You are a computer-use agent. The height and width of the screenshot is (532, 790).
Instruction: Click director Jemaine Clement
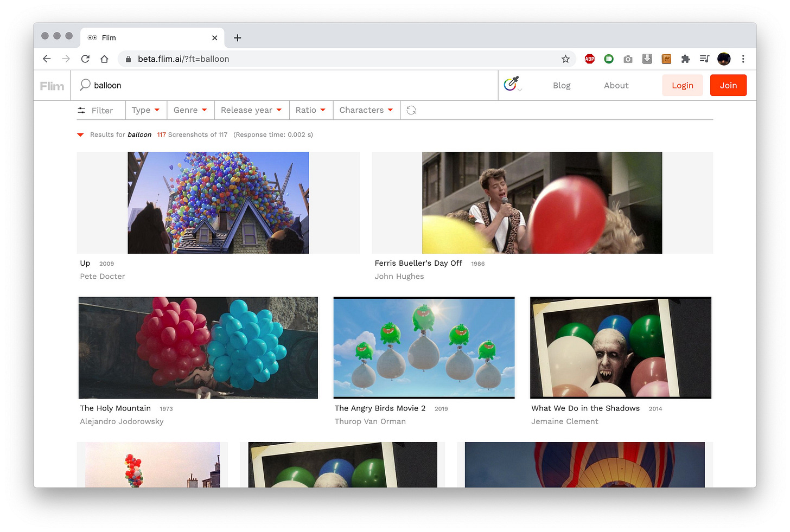pyautogui.click(x=565, y=421)
